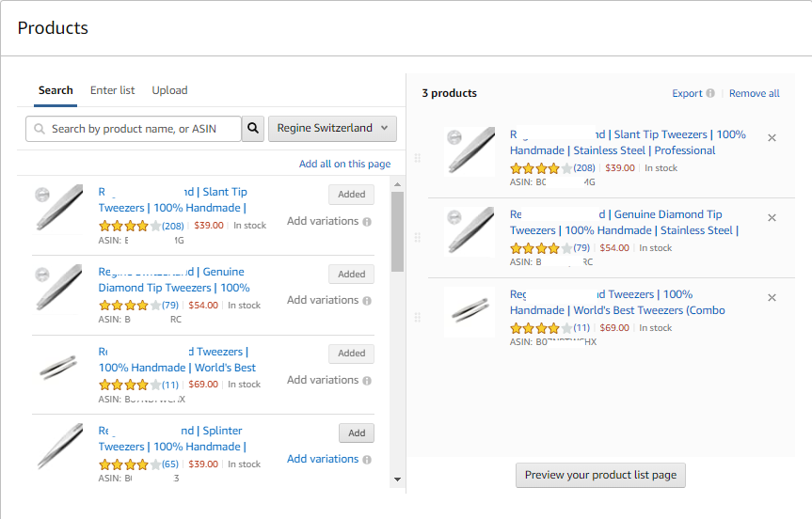Click scrollbar up arrow in search results

(x=397, y=184)
